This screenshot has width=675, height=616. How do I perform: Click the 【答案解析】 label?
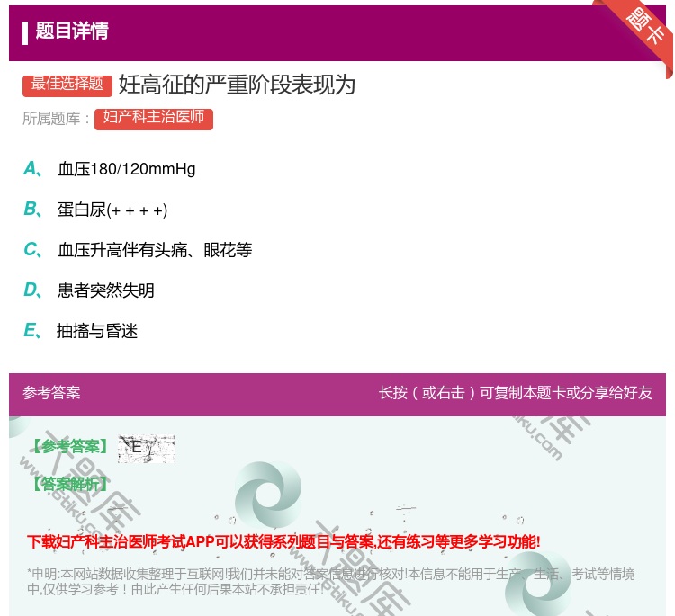tap(70, 485)
